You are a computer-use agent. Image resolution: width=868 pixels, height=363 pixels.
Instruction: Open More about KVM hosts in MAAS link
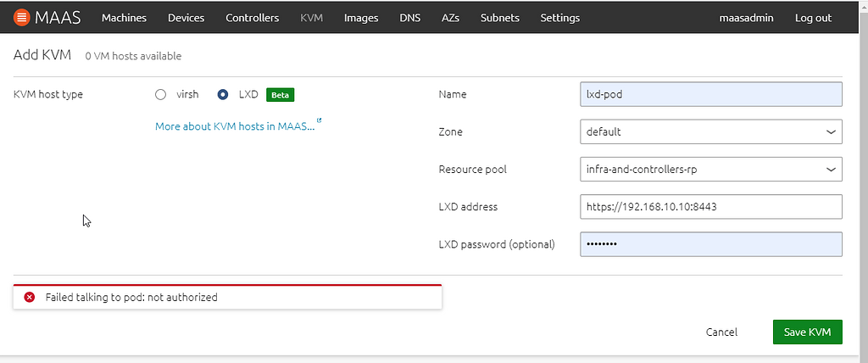coord(235,126)
